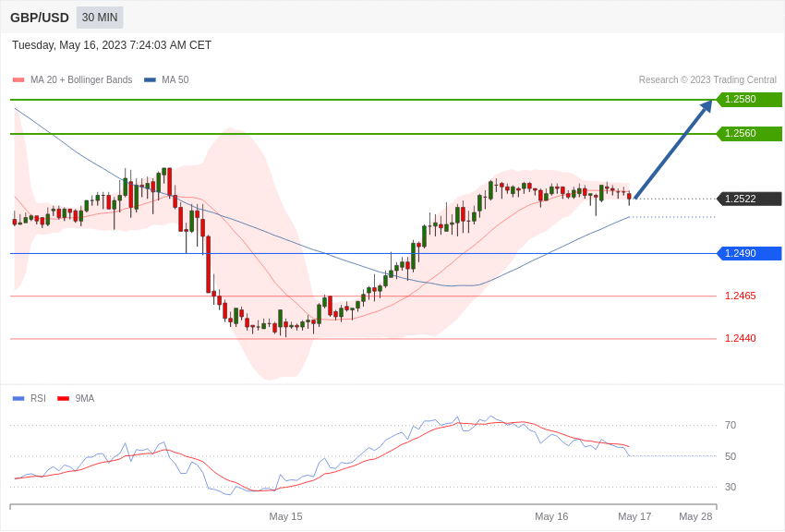Click the 1.2522 current price tag
Screen dimensions: 785x532
click(749, 199)
